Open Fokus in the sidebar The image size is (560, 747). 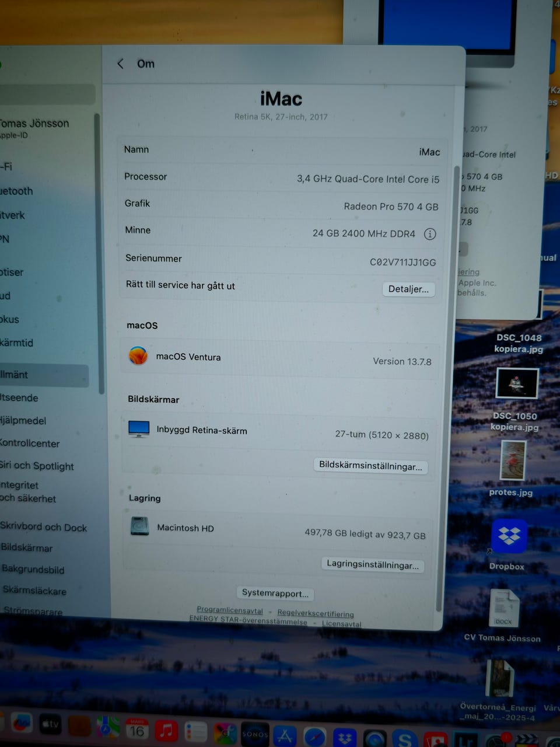click(10, 319)
